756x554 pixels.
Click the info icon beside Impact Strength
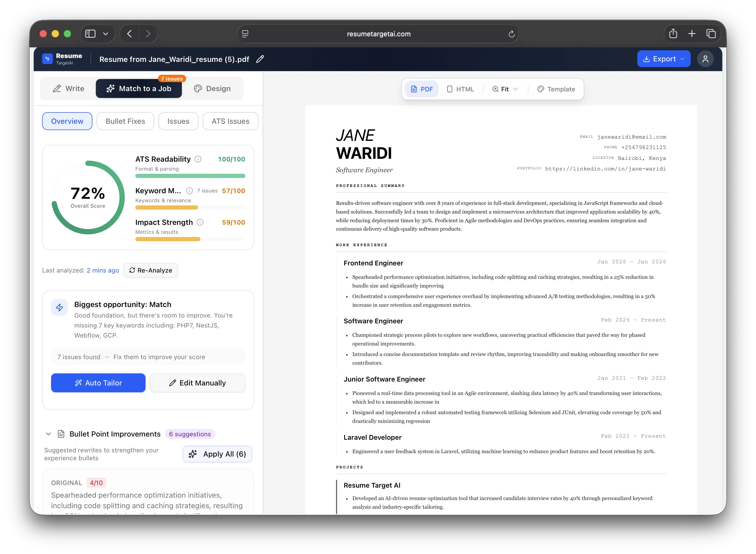(x=200, y=222)
